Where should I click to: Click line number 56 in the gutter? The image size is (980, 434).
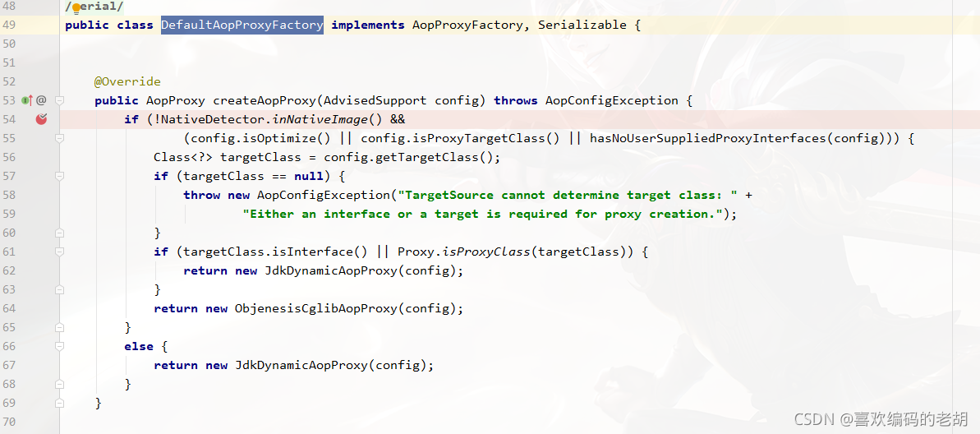point(10,157)
